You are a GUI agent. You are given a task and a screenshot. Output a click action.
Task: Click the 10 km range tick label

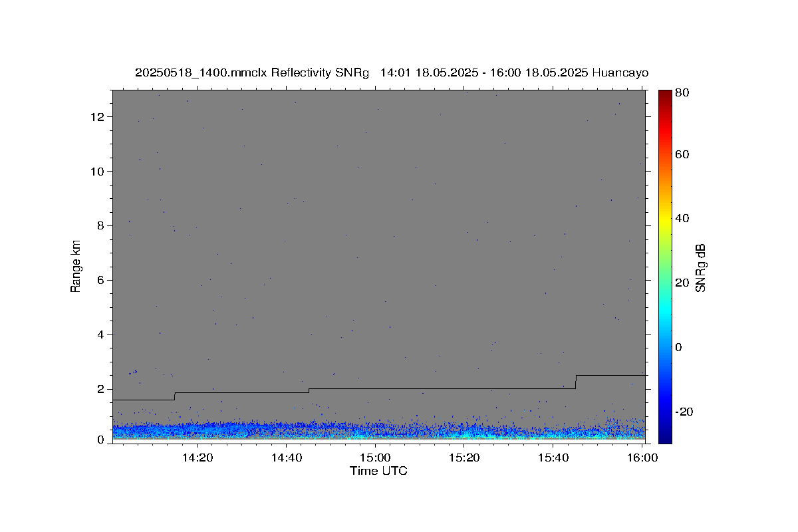pyautogui.click(x=98, y=172)
